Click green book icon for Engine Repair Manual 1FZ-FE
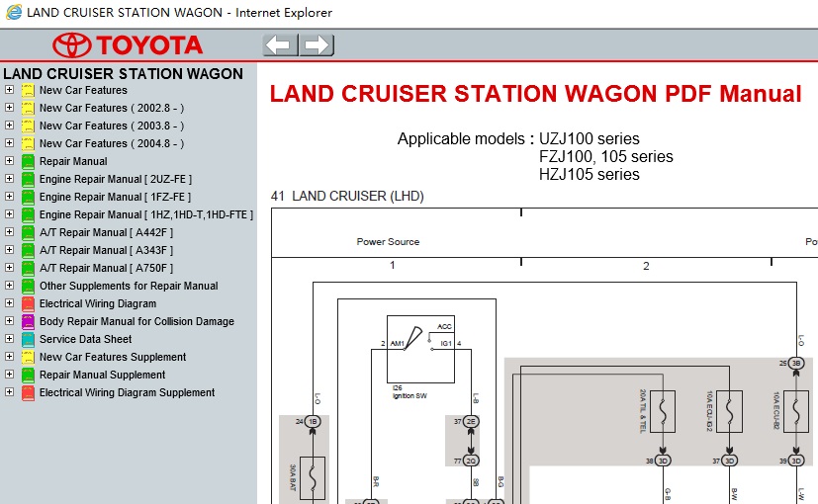This screenshot has width=818, height=504. tap(28, 197)
